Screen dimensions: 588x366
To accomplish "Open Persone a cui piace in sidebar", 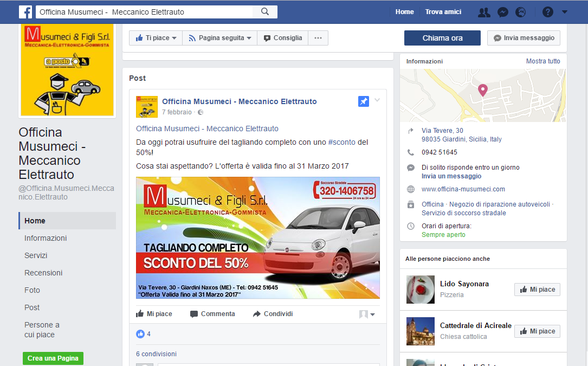I will 42,330.
